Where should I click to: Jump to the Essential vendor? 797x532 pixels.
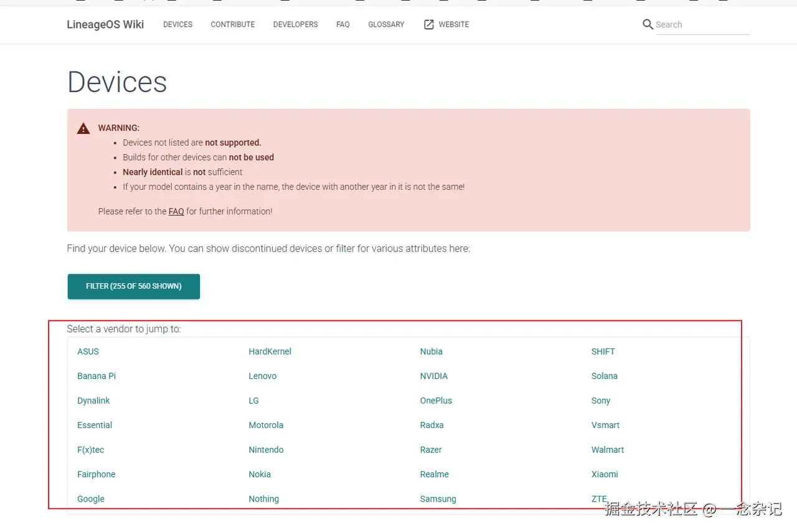(95, 425)
